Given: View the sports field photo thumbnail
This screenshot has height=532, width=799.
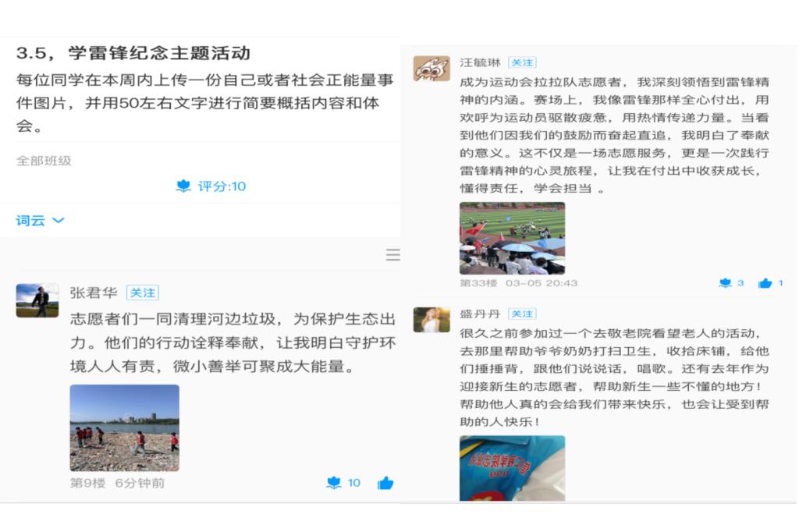Looking at the screenshot, I should 512,238.
